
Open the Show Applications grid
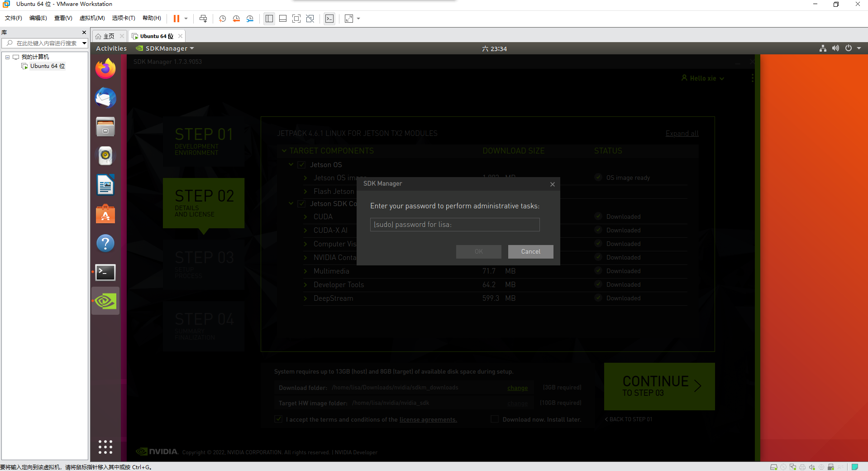(105, 447)
